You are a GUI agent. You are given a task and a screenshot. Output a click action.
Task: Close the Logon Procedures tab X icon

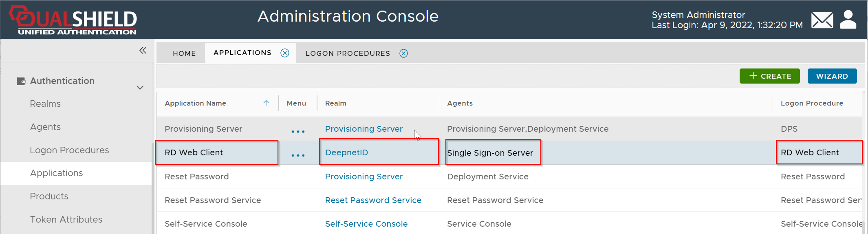403,53
